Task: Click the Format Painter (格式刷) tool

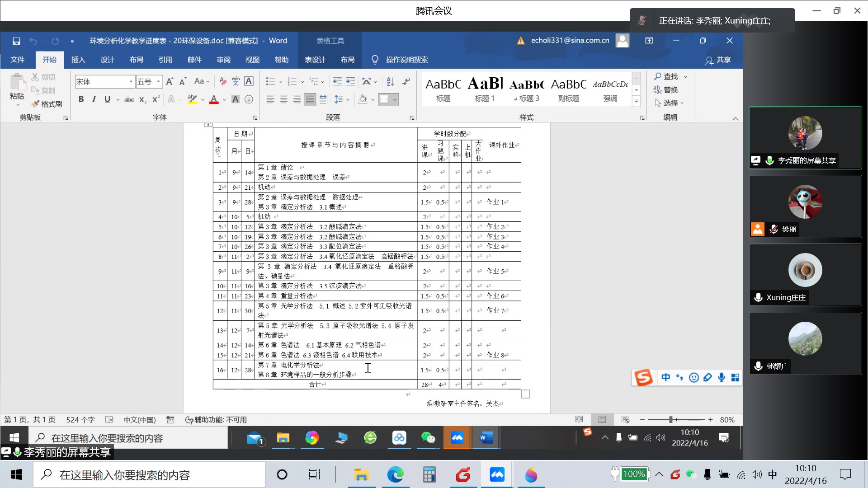Action: (47, 104)
